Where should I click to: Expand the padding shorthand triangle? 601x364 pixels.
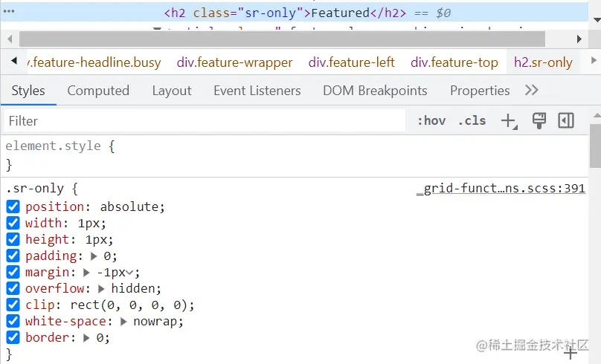click(94, 256)
